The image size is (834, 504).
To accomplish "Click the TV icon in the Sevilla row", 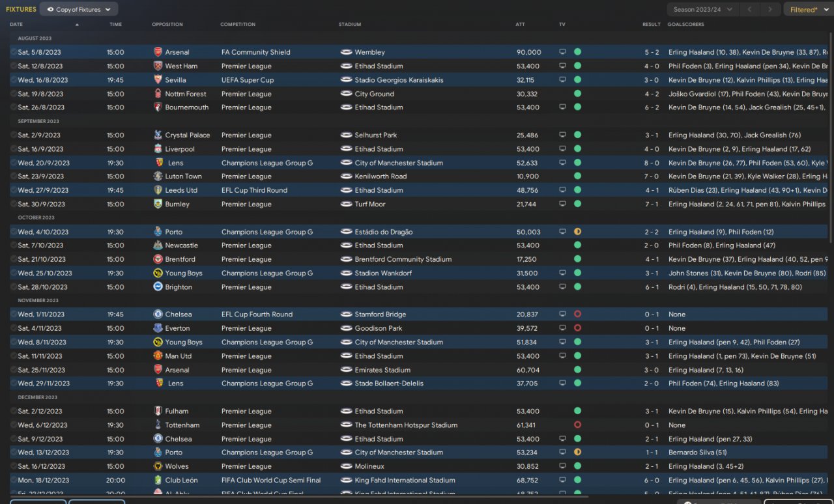I will point(562,80).
